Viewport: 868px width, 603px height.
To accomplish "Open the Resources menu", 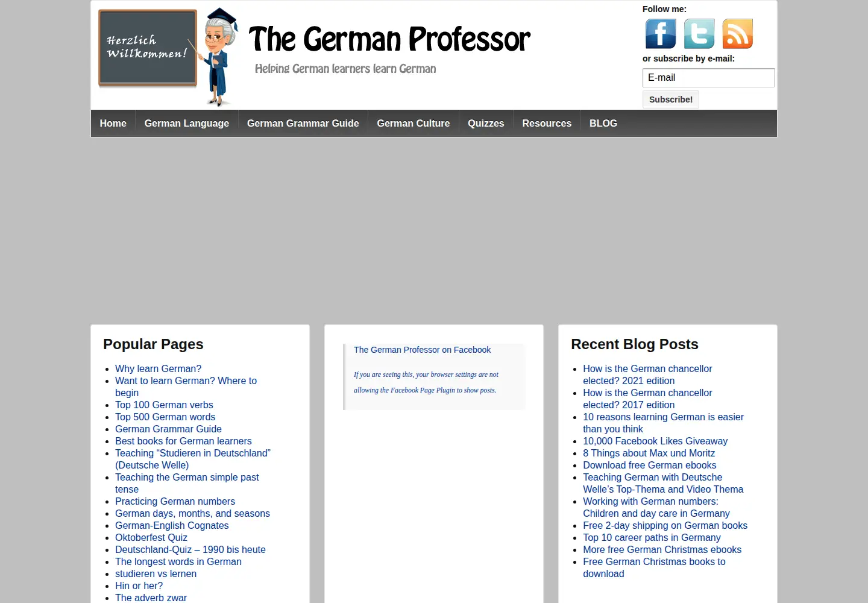I will pyautogui.click(x=547, y=123).
